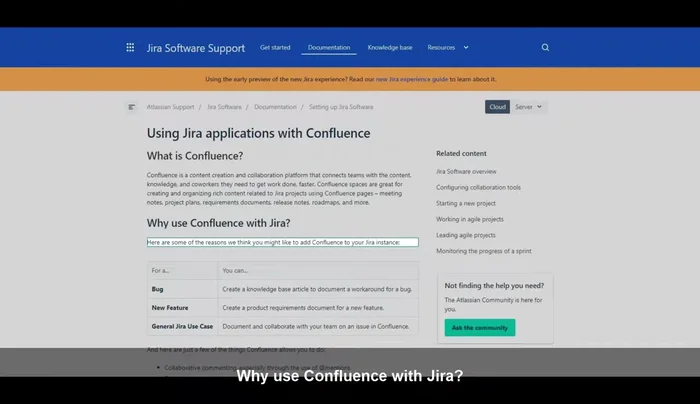
Task: Open Jira Software overview related link
Action: coord(466,171)
